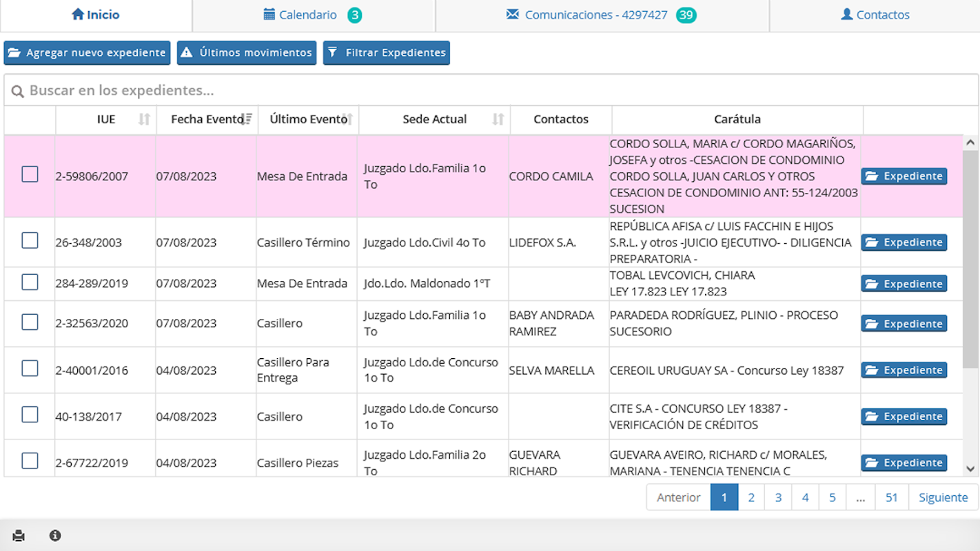This screenshot has height=551, width=980.
Task: Sort the table by the IUE column arrows
Action: point(144,119)
